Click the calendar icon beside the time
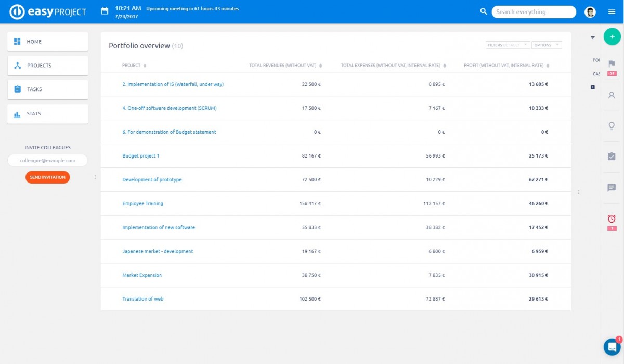 [x=105, y=11]
